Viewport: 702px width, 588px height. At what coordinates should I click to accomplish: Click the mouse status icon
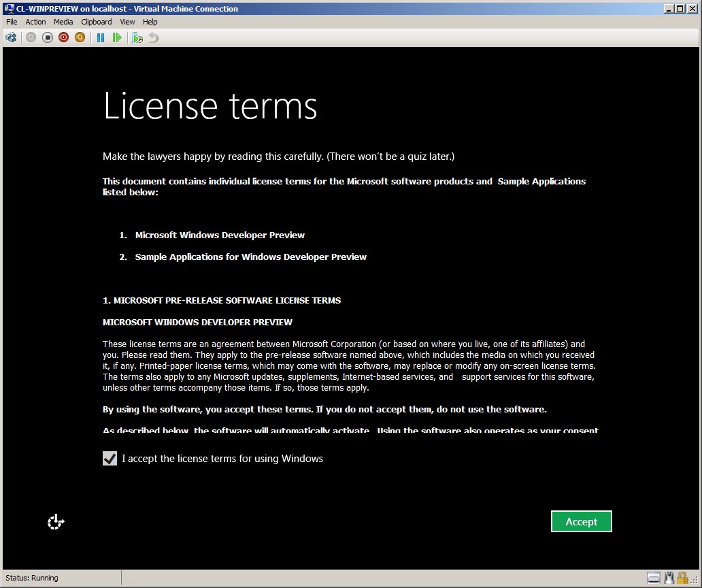669,578
